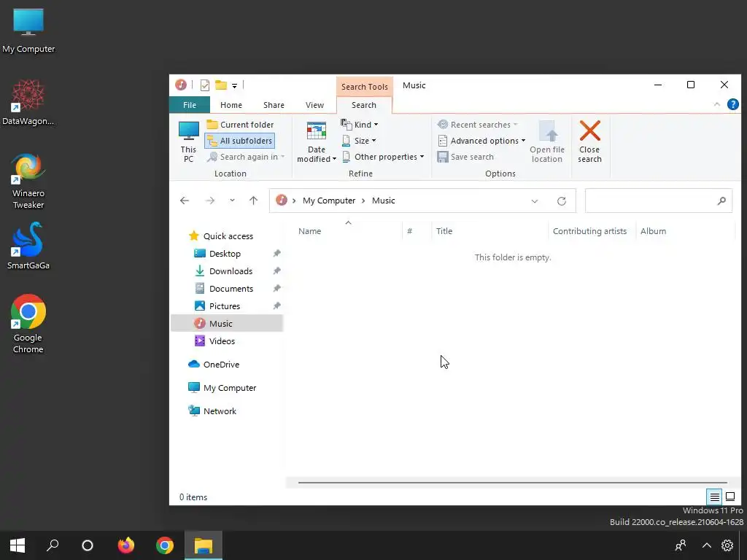Select Quick access in navigation pane

pyautogui.click(x=228, y=236)
